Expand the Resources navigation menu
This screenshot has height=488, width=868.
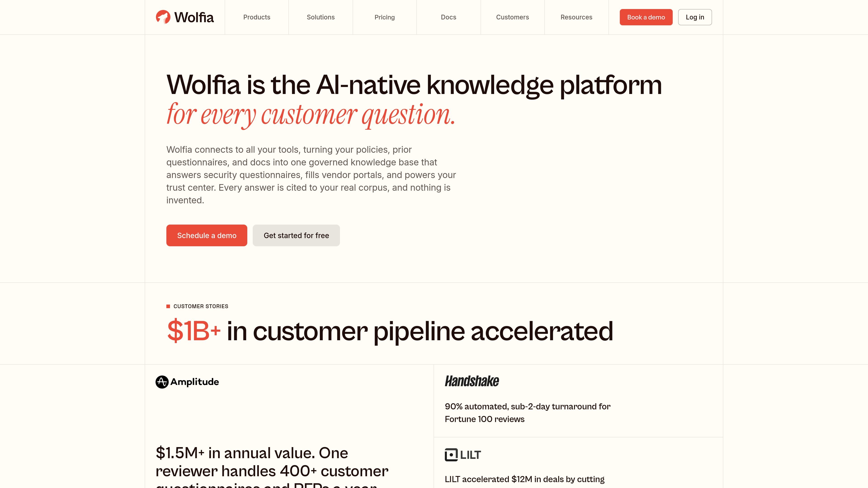point(577,17)
